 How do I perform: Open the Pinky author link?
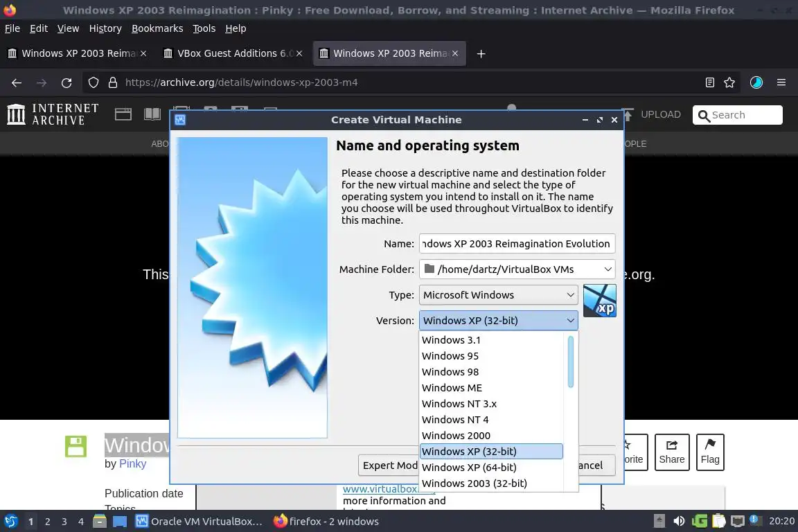[x=132, y=464]
